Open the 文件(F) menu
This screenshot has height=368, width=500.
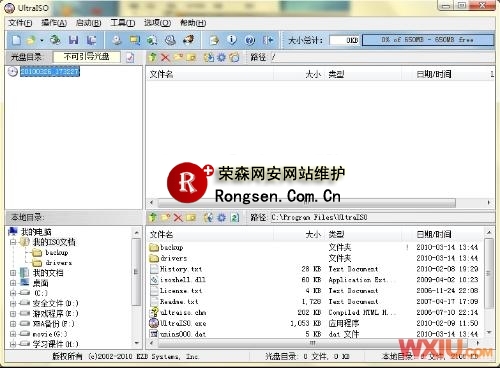(x=20, y=23)
